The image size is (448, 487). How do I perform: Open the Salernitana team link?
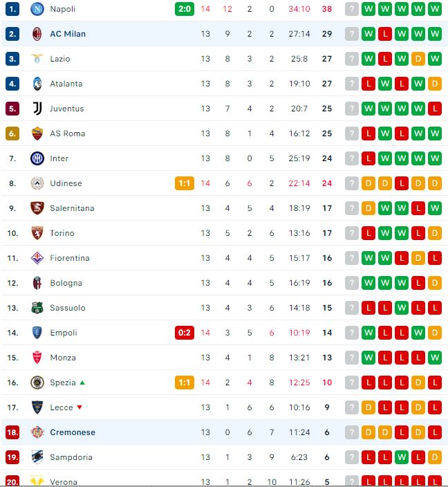point(72,208)
